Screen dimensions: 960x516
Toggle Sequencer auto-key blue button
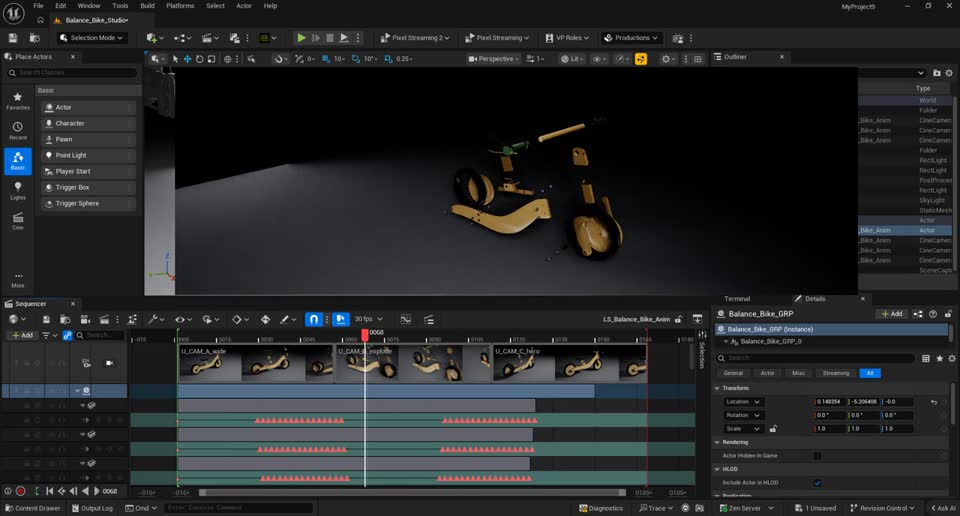tap(340, 320)
